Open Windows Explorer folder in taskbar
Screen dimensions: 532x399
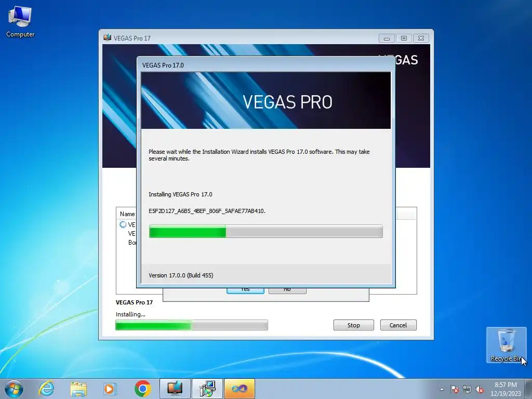point(78,389)
